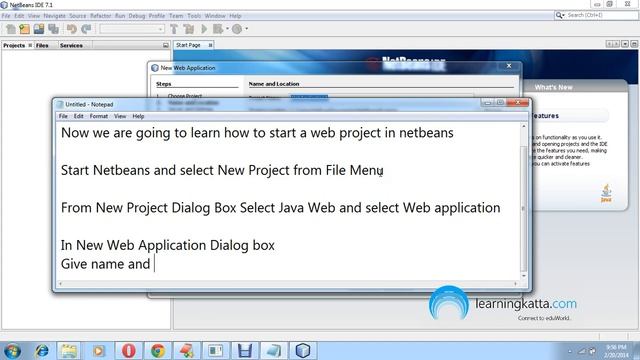Open the Windows Start button
640x360 pixels.
pos(12,351)
